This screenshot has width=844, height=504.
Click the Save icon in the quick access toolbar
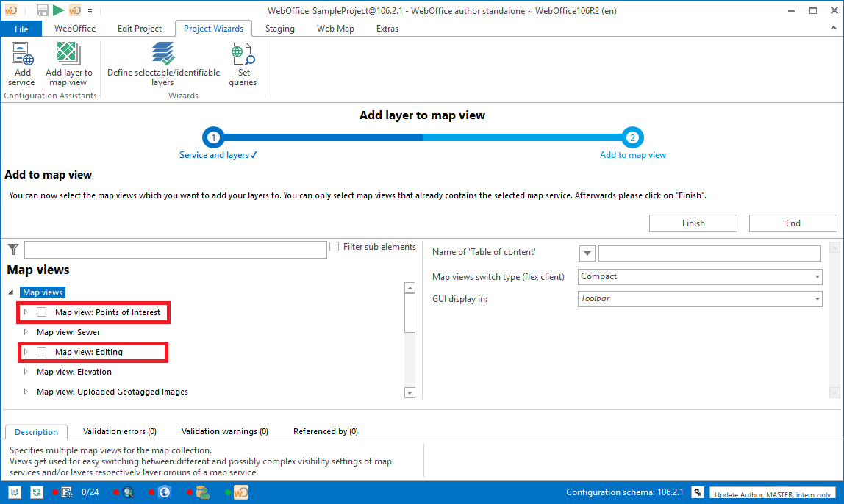(x=42, y=10)
